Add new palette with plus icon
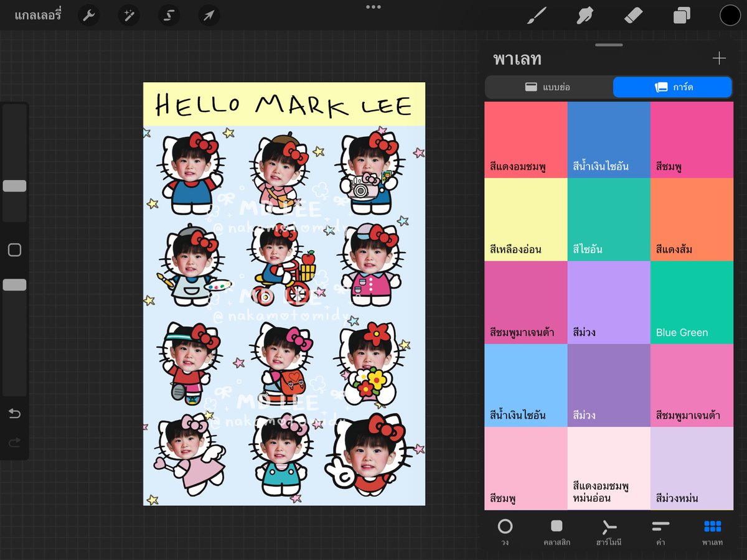Screen dimensions: 747x560 pyautogui.click(x=719, y=58)
